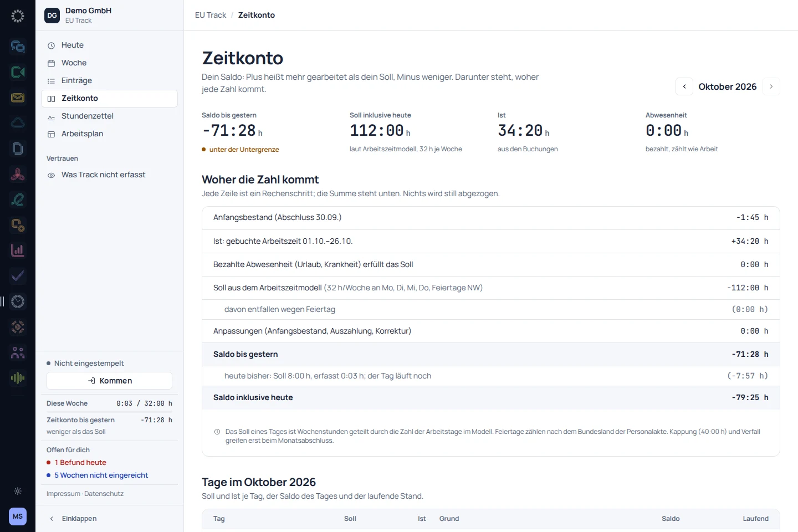Click EU Track breadcrumb
Viewport: 798px width, 532px height.
click(211, 15)
